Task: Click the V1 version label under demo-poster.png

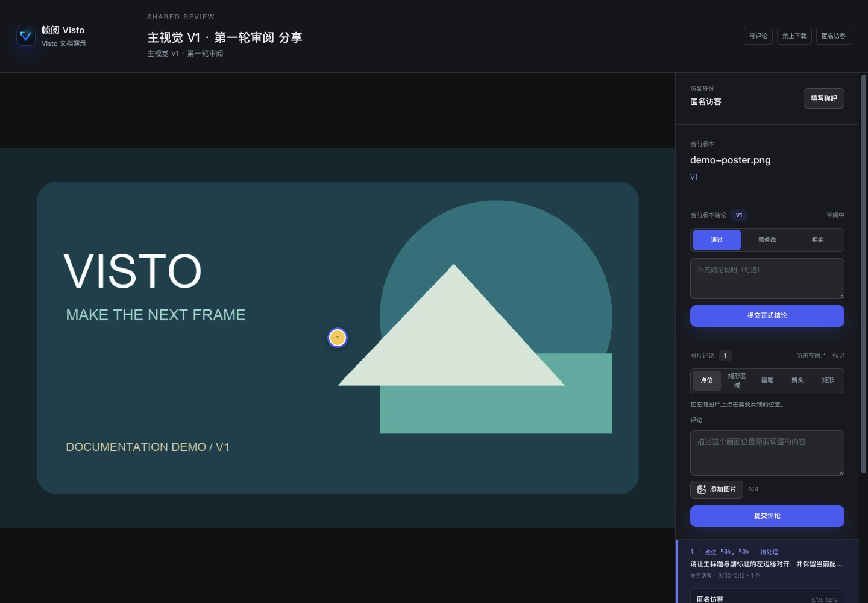Action: (694, 177)
